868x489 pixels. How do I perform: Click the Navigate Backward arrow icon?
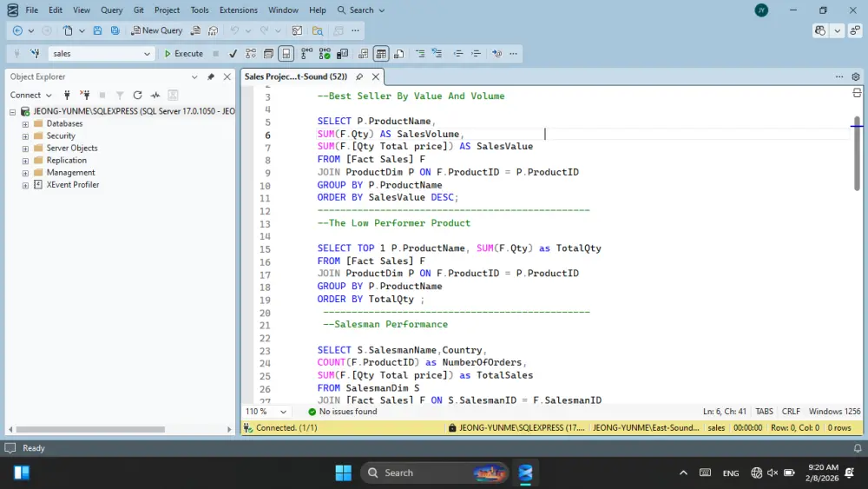coord(17,31)
